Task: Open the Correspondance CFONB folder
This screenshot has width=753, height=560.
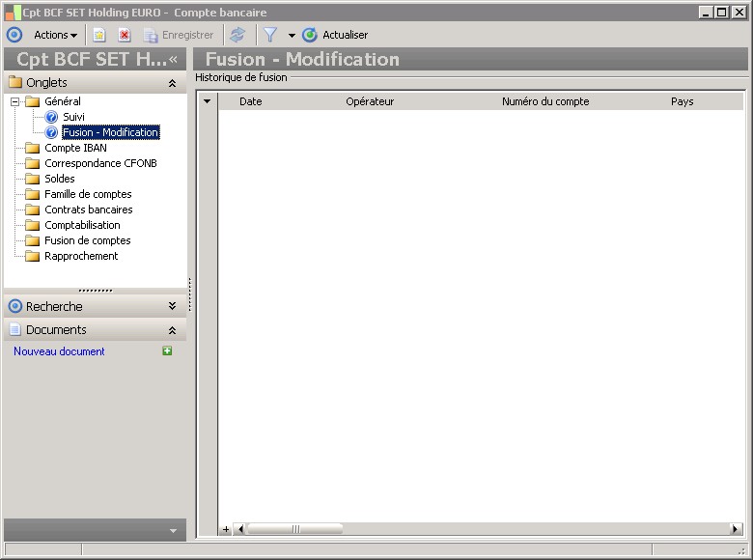Action: click(100, 163)
